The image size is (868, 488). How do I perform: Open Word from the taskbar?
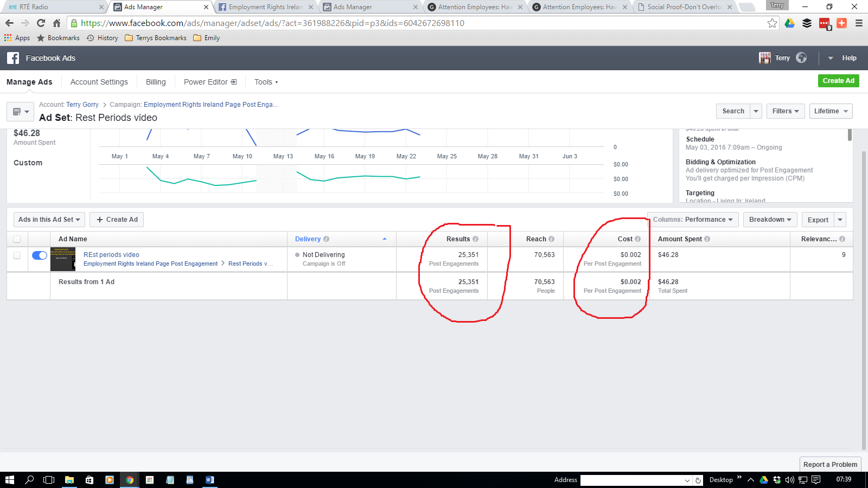click(x=210, y=480)
